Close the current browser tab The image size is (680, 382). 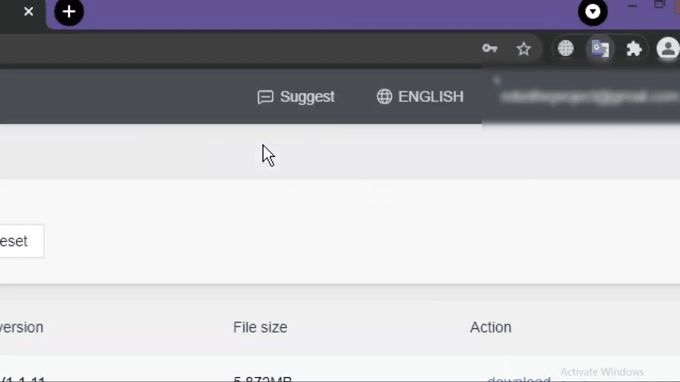pyautogui.click(x=29, y=12)
